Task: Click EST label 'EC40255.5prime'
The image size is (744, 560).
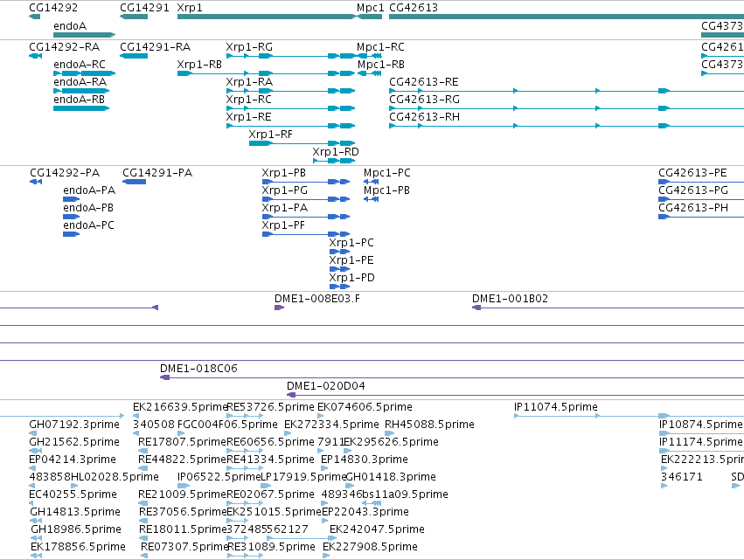Action: (x=73, y=495)
